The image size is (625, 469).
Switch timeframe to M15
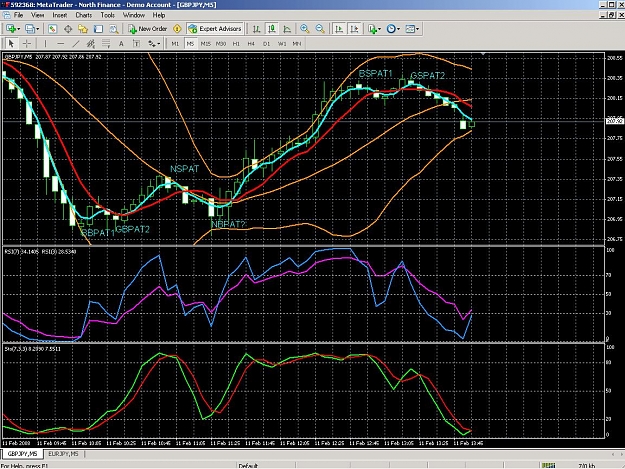tap(206, 43)
